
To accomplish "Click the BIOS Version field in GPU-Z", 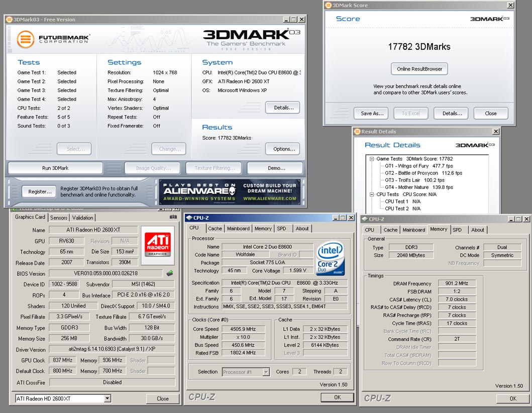I will tap(106, 273).
